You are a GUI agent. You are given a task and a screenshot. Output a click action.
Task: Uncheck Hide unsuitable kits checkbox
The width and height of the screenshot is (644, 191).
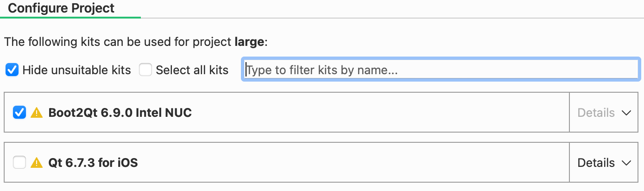12,70
